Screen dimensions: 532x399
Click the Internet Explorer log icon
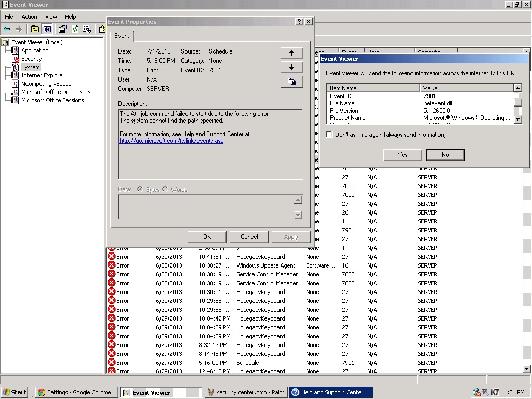tap(15, 75)
